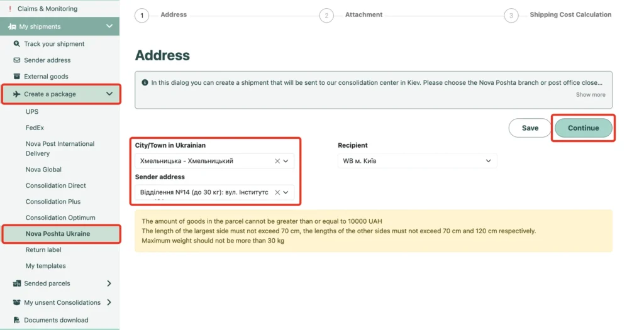Clear the Sender address selection with the X

(x=277, y=192)
